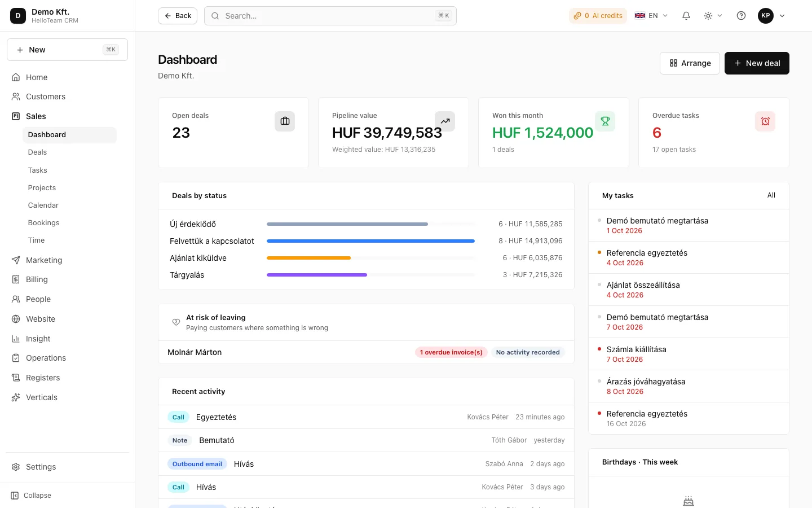Open the notifications bell
Viewport: 812px width, 508px height.
coord(686,16)
